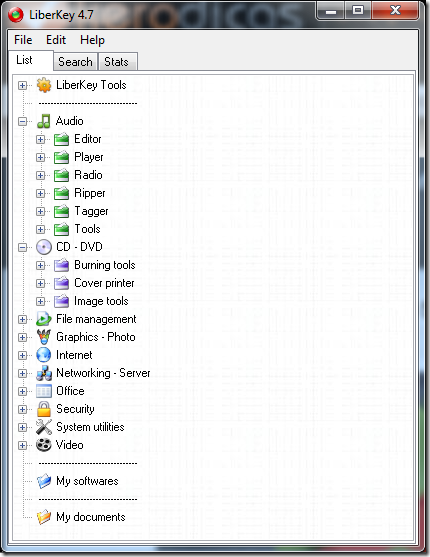430x557 pixels.
Task: Expand the Burning tools subfolder
Action: tap(41, 265)
